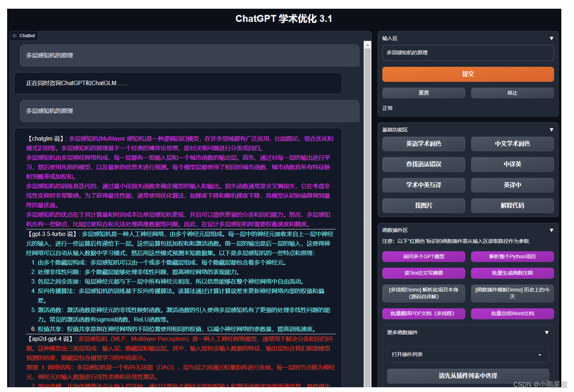Select 中文学术润色 function
The image size is (574, 392).
[x=512, y=144]
